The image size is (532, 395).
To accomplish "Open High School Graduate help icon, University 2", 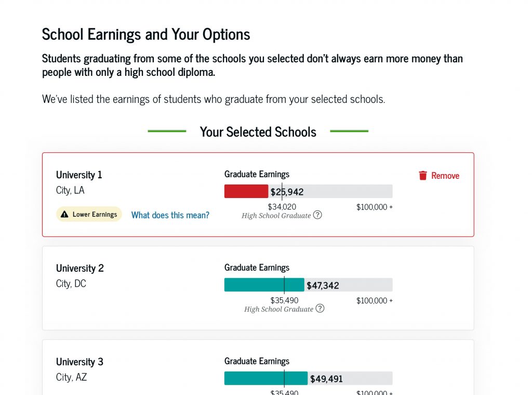I will click(x=320, y=308).
